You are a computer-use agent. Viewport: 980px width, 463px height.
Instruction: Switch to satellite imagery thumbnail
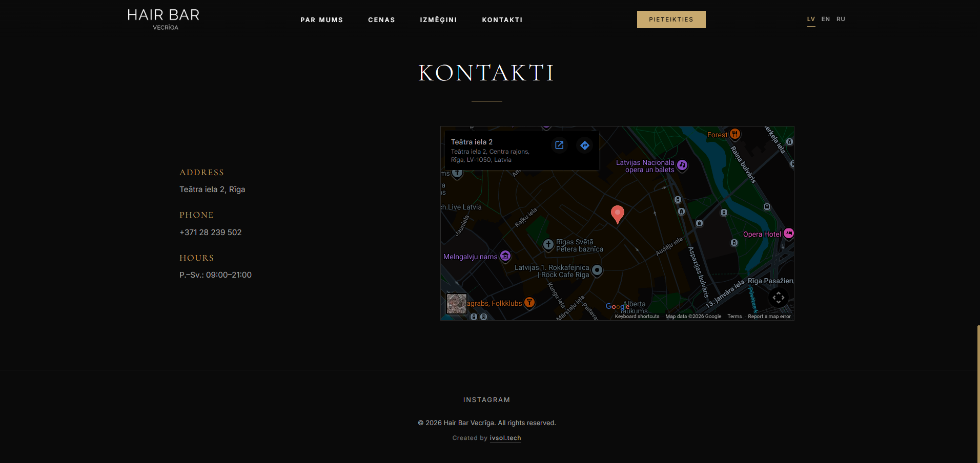coord(457,304)
